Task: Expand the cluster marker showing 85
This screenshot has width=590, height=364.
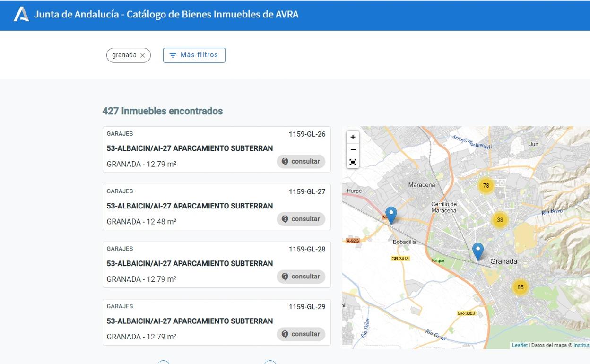Action: (x=520, y=287)
